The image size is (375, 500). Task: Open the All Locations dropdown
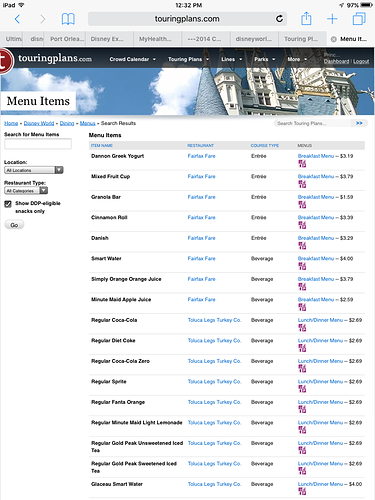coord(34,170)
